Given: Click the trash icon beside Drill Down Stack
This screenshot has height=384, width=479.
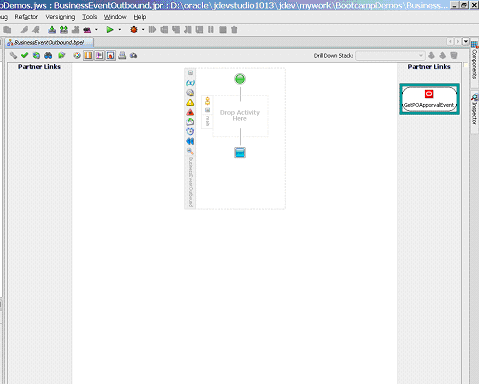Looking at the screenshot, I should point(454,55).
